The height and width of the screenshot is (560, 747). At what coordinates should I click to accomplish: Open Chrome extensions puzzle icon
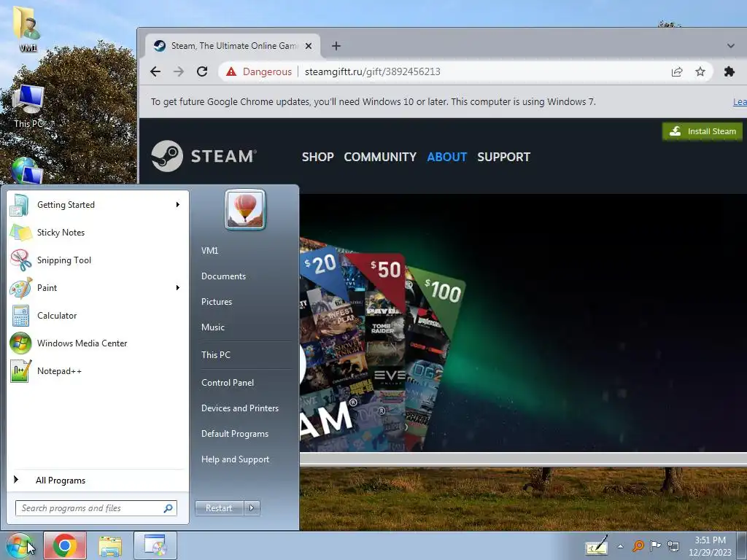coord(729,72)
